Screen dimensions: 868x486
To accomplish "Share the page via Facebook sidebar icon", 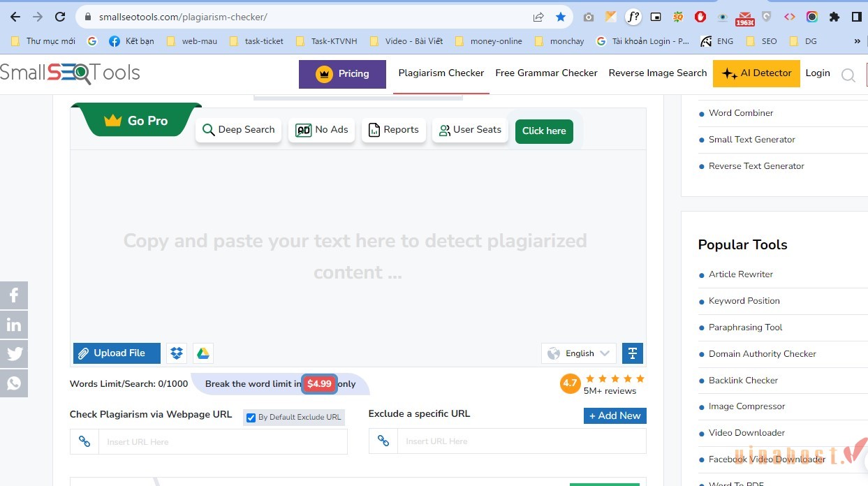I will [14, 295].
